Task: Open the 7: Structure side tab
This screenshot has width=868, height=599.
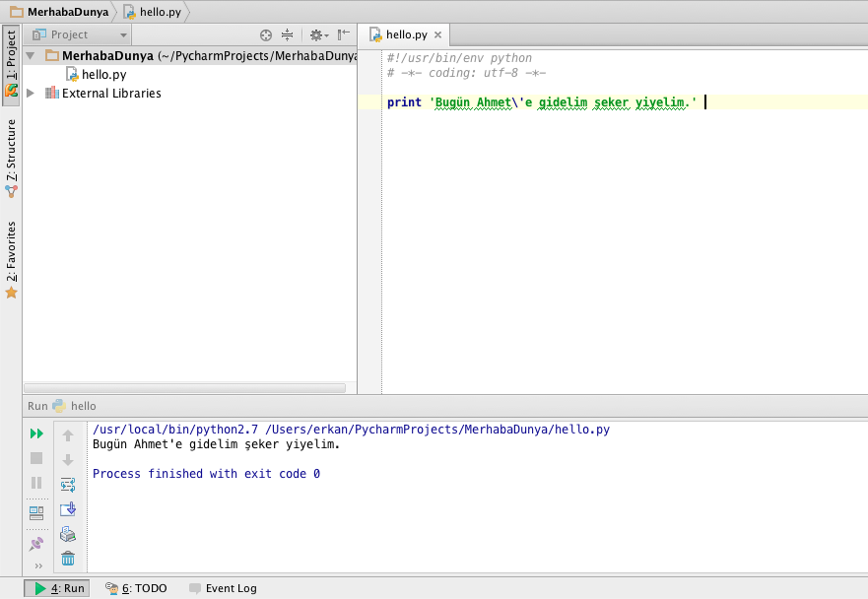Action: pos(11,159)
